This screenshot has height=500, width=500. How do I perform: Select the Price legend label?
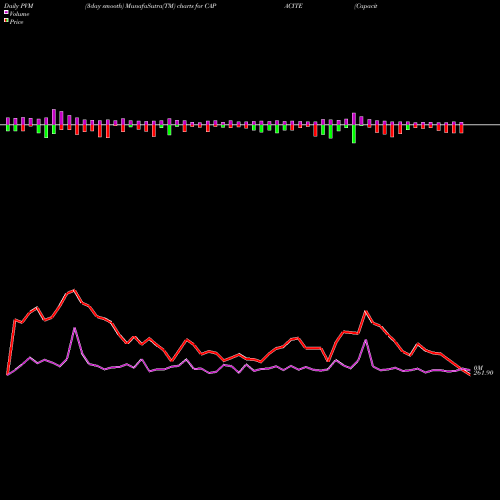16,22
